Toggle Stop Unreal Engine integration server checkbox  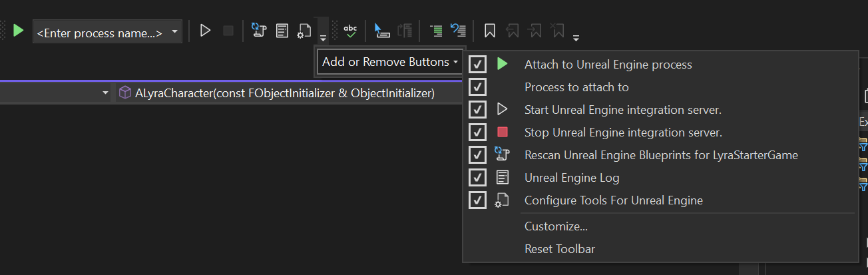477,133
